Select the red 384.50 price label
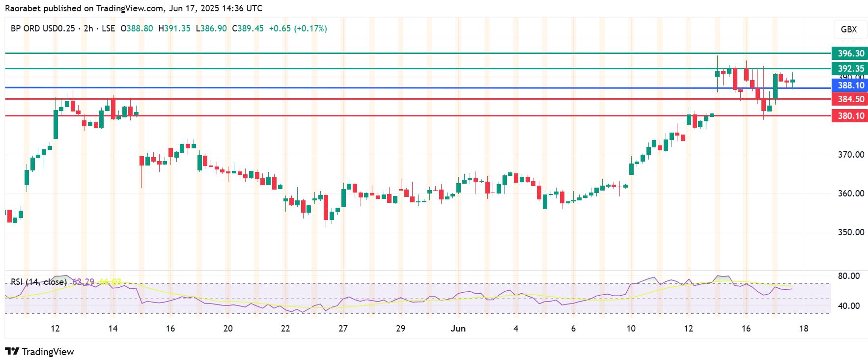868x360 pixels. [849, 99]
